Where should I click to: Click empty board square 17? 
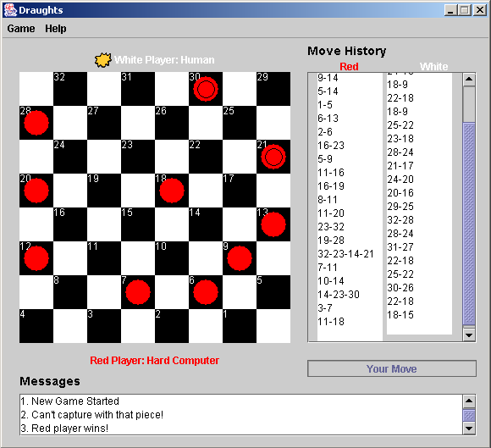240,191
